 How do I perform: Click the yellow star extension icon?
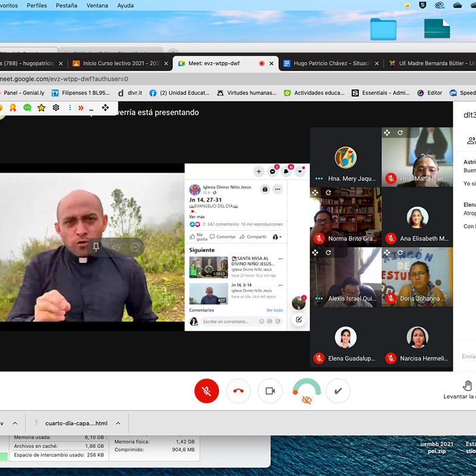pyautogui.click(x=41, y=108)
